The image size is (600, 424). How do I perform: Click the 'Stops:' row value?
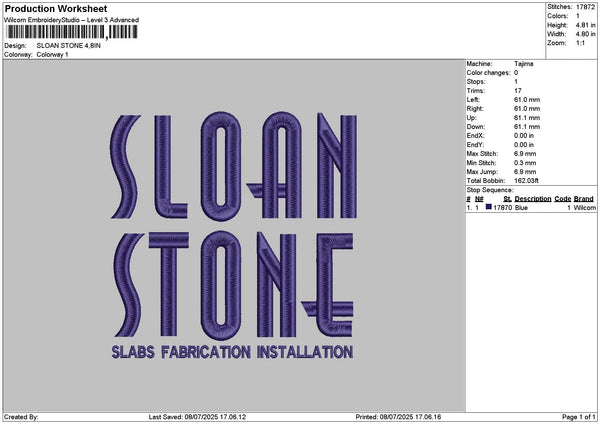pyautogui.click(x=516, y=82)
